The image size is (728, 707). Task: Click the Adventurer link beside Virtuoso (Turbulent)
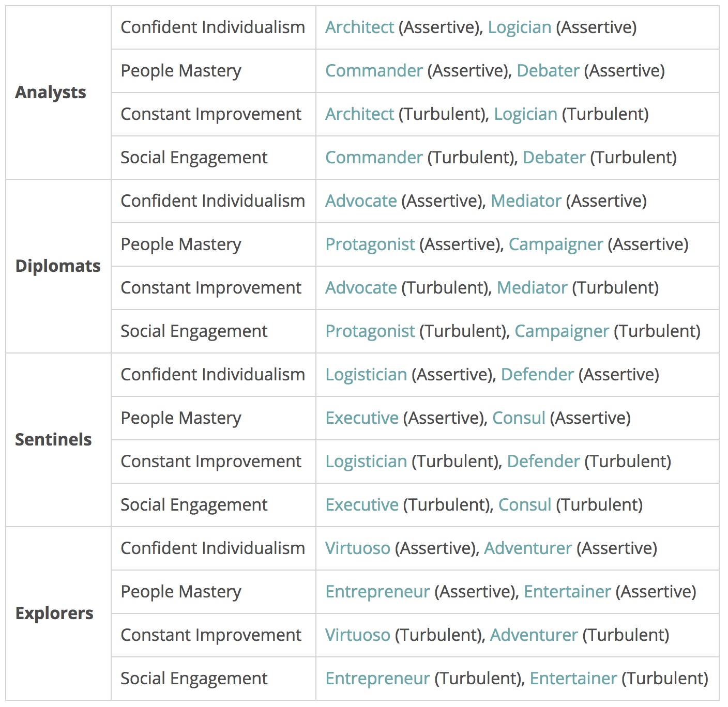point(534,635)
